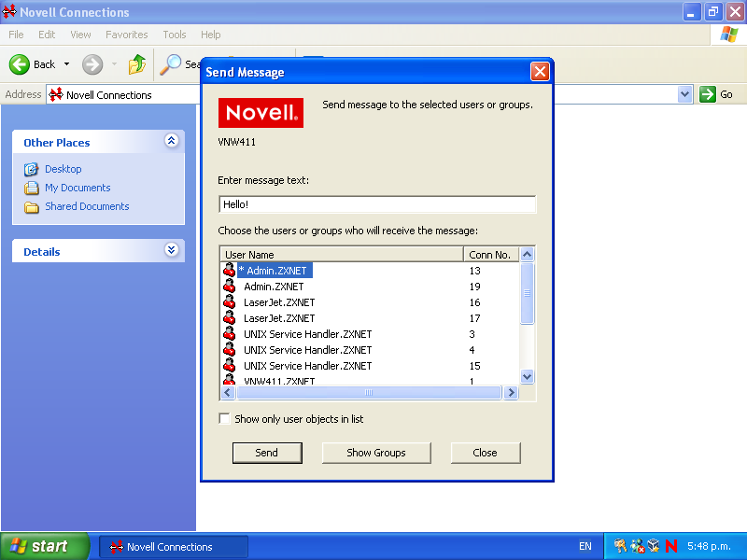747x560 pixels.
Task: Click the User Name column header
Action: pyautogui.click(x=342, y=254)
